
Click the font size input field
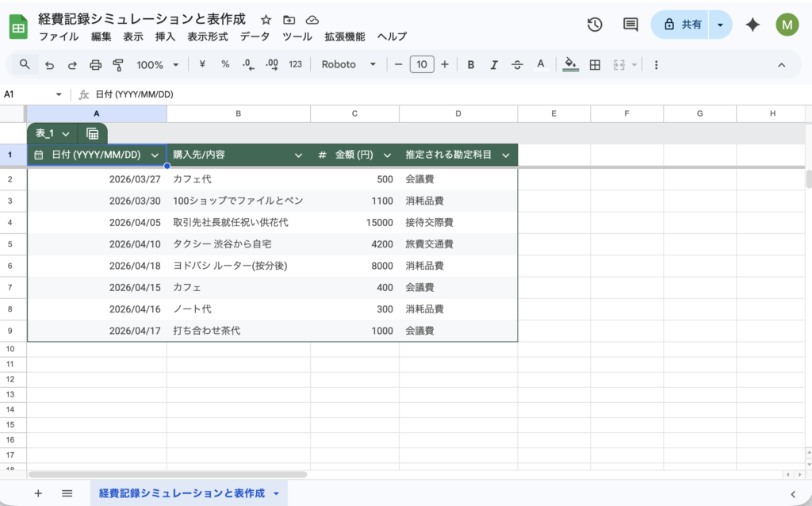click(422, 65)
